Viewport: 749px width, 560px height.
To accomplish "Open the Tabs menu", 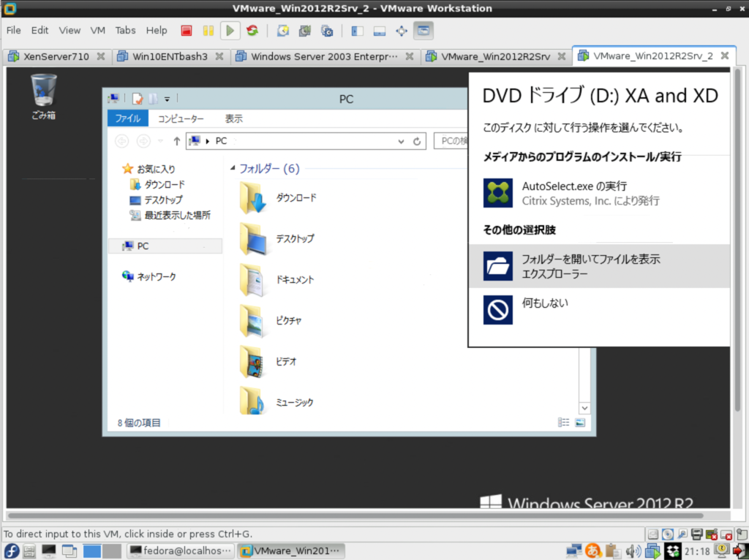I will coord(125,30).
